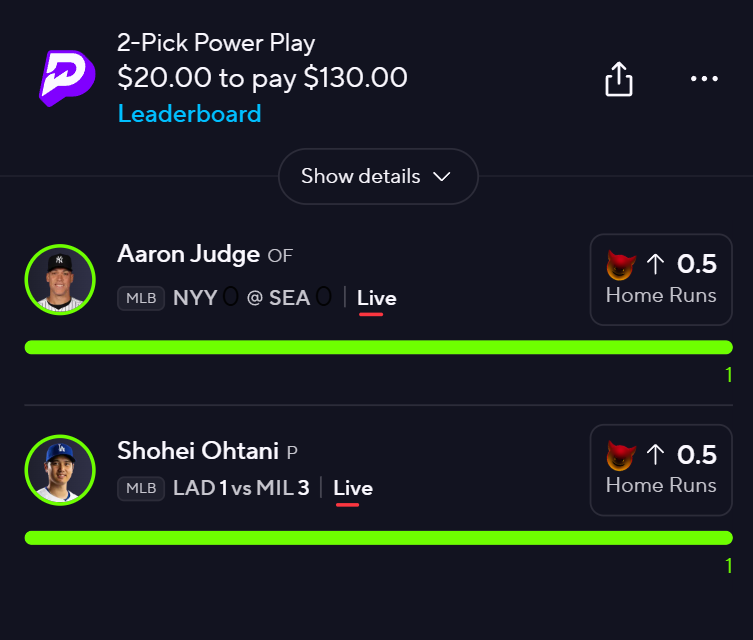Click the up arrow on Ohtani's Home Runs
753x640 pixels.
coord(655,455)
